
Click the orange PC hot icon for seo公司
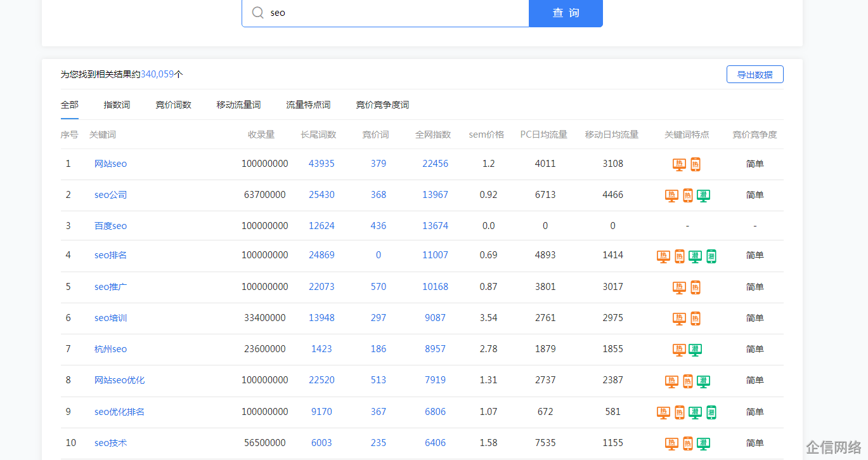pyautogui.click(x=671, y=195)
